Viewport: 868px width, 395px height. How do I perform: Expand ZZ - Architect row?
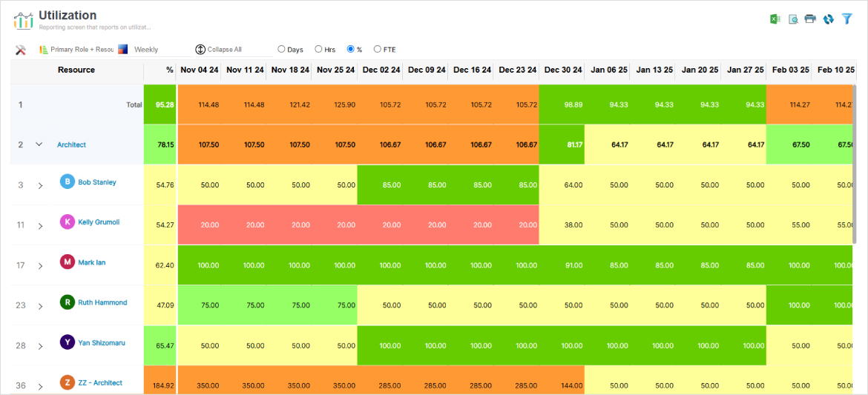(x=40, y=386)
